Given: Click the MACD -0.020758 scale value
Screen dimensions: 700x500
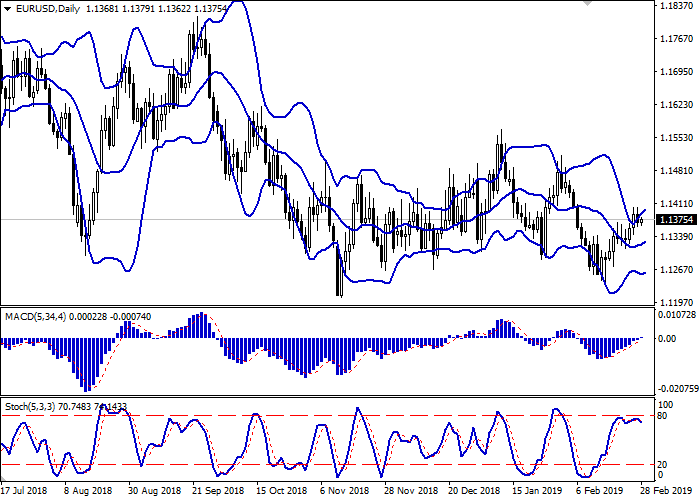Looking at the screenshot, I should 677,387.
